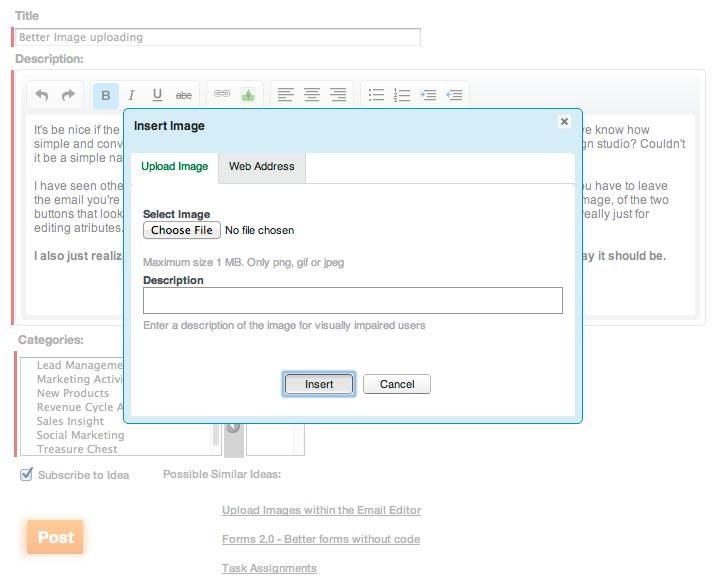The height and width of the screenshot is (581, 715).
Task: Insert a numbered list
Action: click(x=402, y=96)
